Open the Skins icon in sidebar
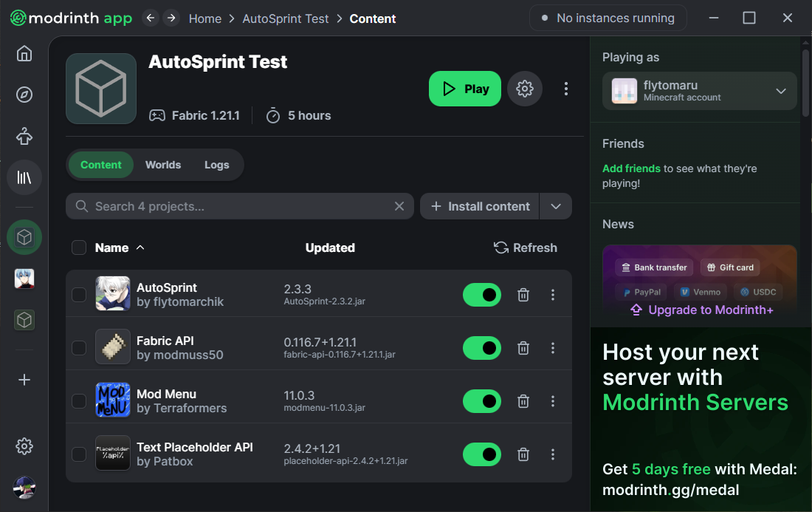Screen dimensions: 812x512 pos(24,136)
